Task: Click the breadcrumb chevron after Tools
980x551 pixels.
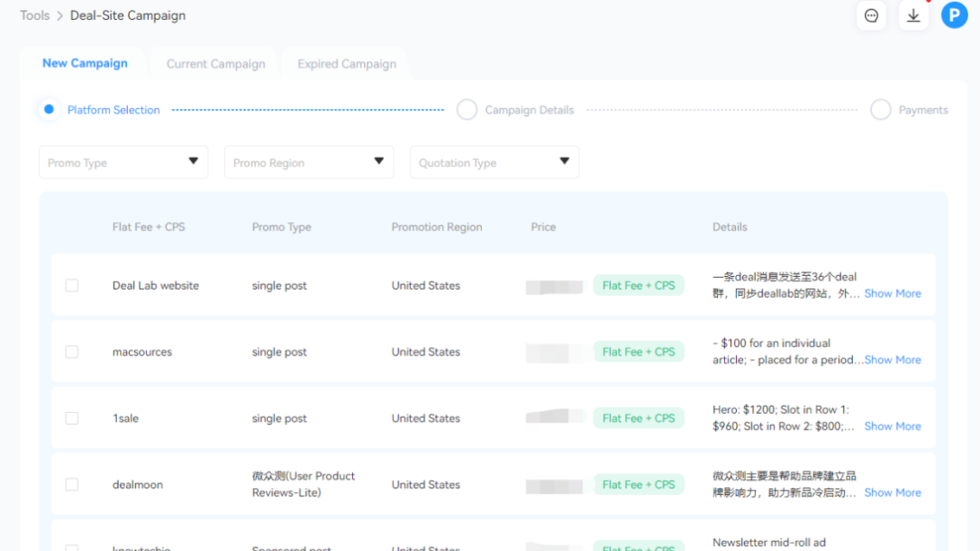Action: click(x=60, y=15)
